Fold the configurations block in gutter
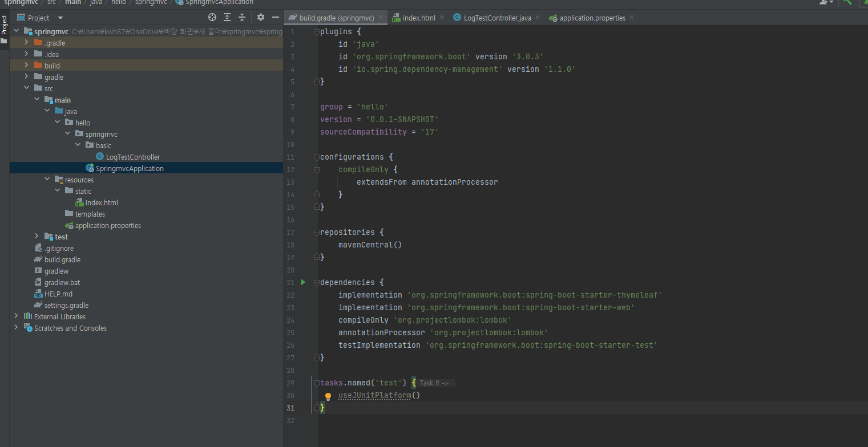 pos(317,157)
